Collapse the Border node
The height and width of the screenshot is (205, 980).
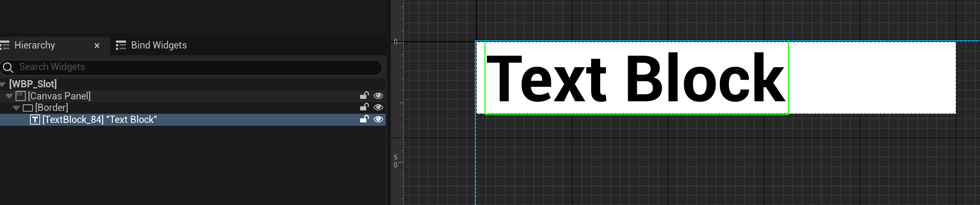point(17,108)
